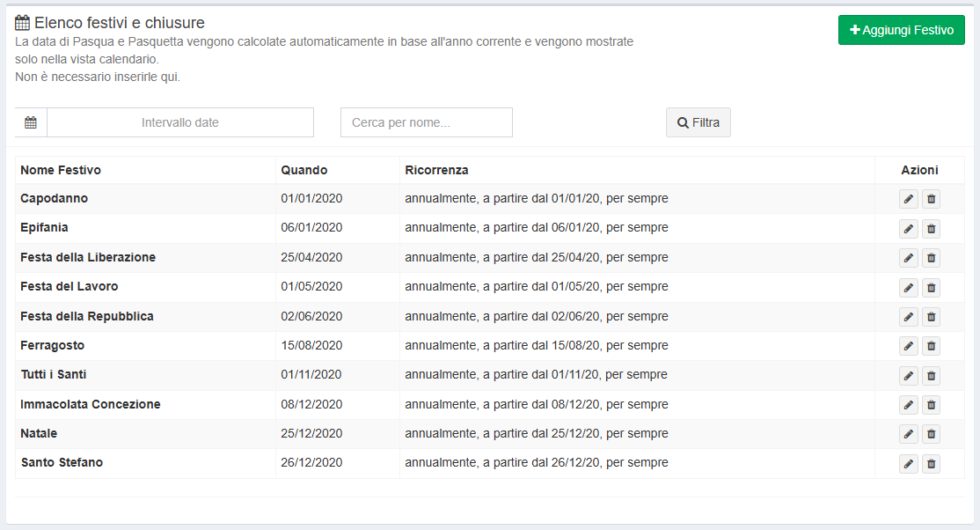Click the Filtra search button
Screen dimensions: 980x530
point(698,122)
